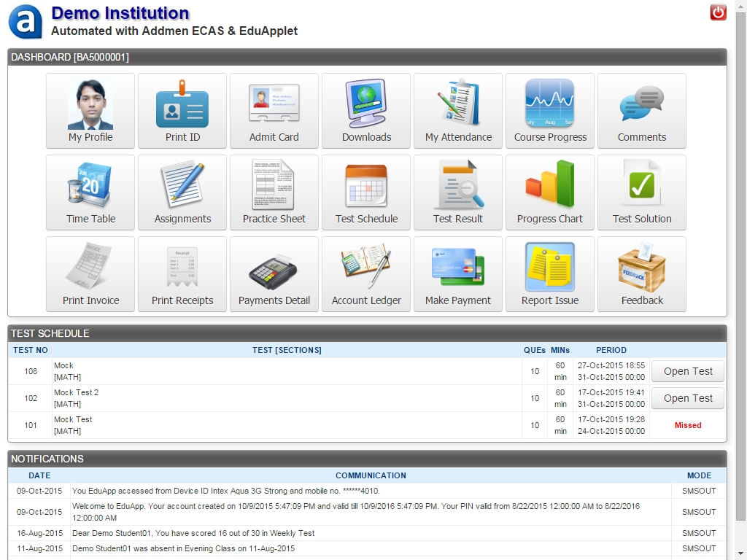
Task: Click the red power logout icon
Action: pos(718,12)
